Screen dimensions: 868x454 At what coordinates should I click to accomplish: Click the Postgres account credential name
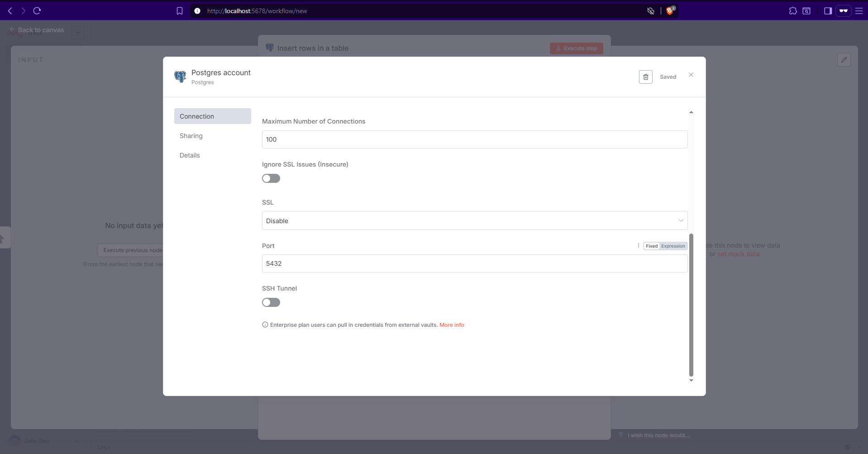tap(221, 72)
